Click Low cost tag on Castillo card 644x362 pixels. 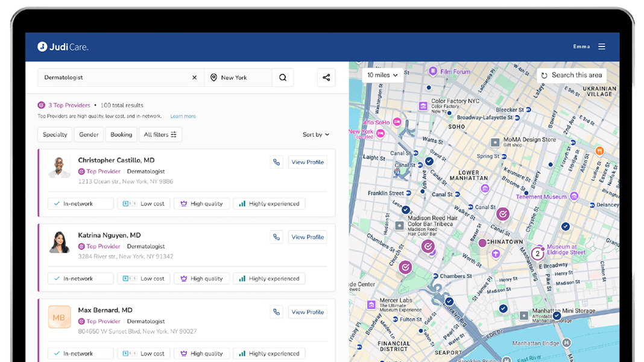point(144,203)
